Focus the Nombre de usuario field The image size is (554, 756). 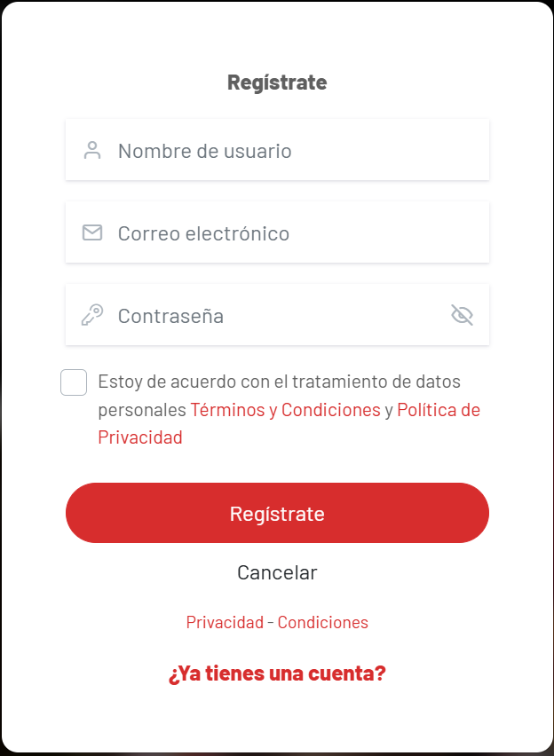tap(278, 150)
